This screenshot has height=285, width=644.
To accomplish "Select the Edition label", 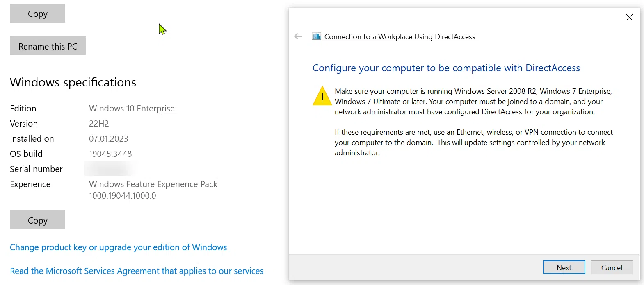I will (23, 109).
